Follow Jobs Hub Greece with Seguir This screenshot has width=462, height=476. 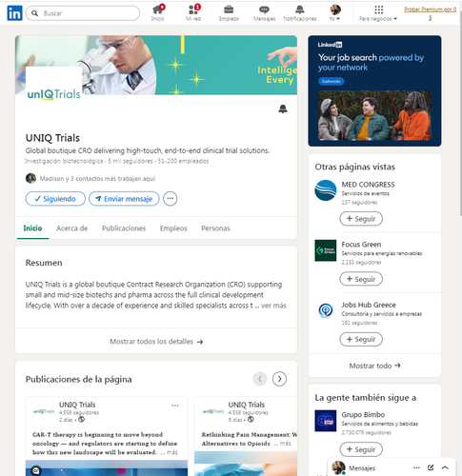(361, 339)
